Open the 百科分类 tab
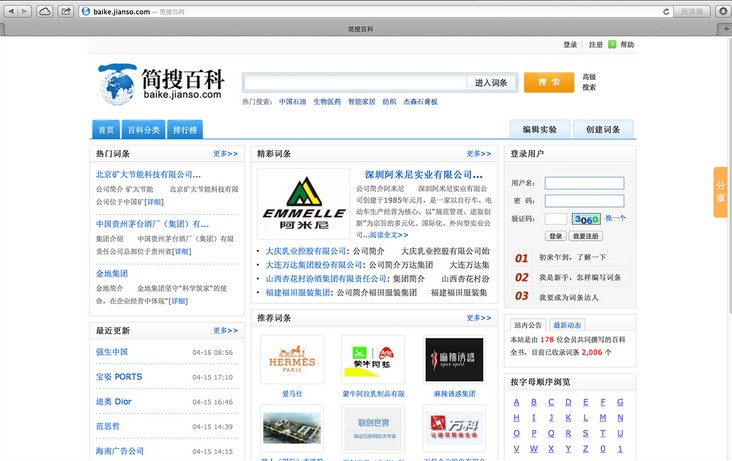Viewport: 732px width, 461px height. 144,129
